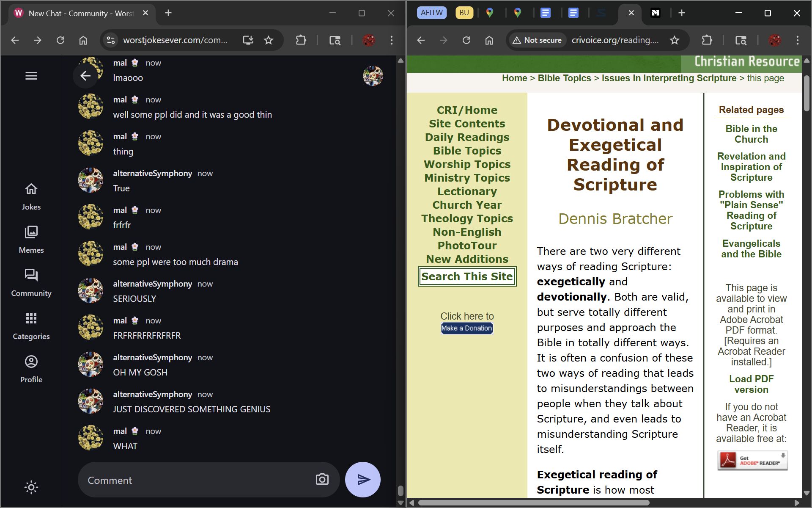Screen dimensions: 812x508
Task: Bookmark worstjokesever page with star icon
Action: [269, 40]
